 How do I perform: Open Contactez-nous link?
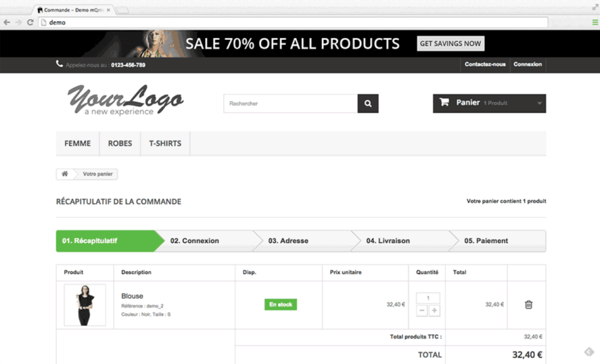point(485,64)
